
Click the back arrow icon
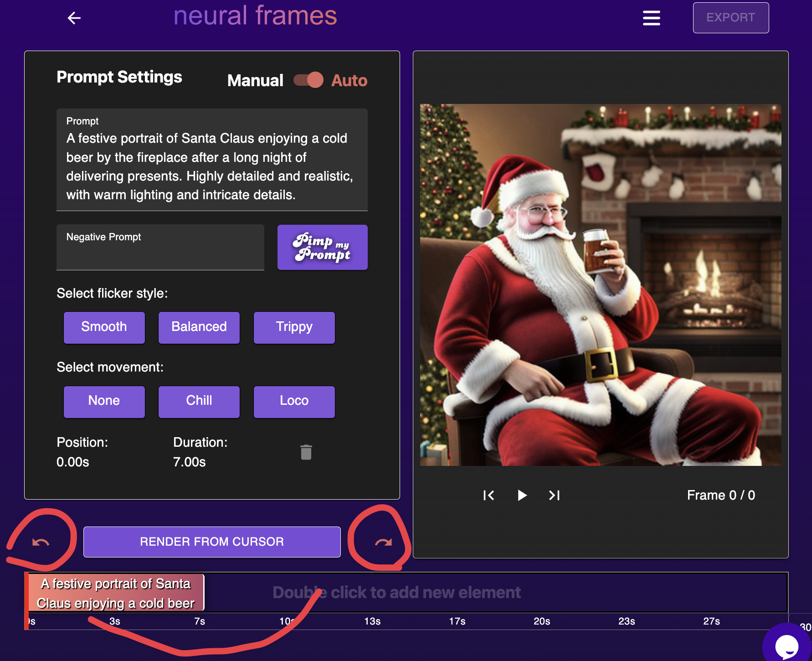tap(74, 18)
